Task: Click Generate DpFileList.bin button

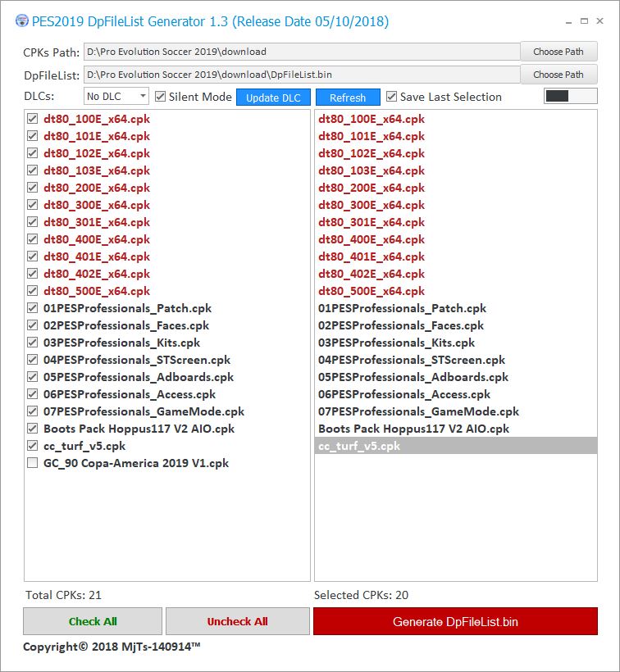Action: (455, 621)
